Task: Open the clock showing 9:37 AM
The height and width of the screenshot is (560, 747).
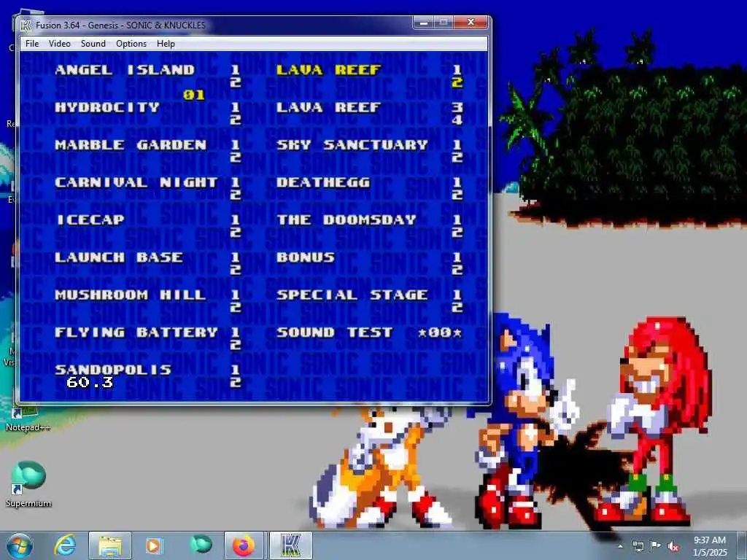Action: (709, 545)
